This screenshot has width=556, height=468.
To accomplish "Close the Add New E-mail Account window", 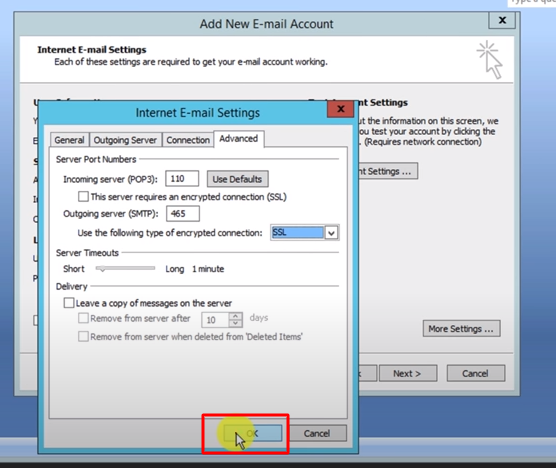I will point(502,20).
